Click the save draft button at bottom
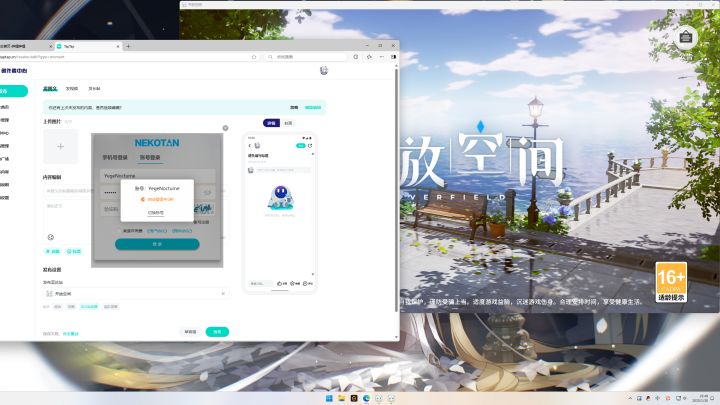This screenshot has width=720, height=405. pos(191,332)
